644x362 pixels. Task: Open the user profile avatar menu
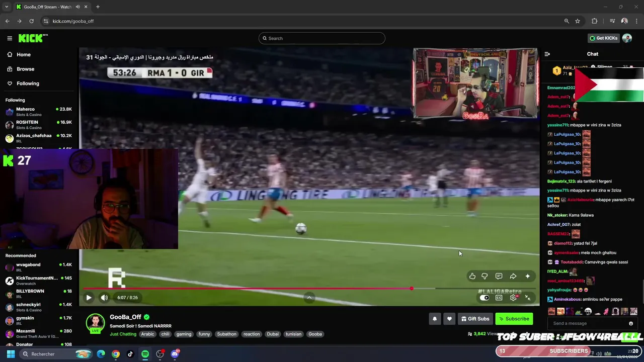[627, 38]
